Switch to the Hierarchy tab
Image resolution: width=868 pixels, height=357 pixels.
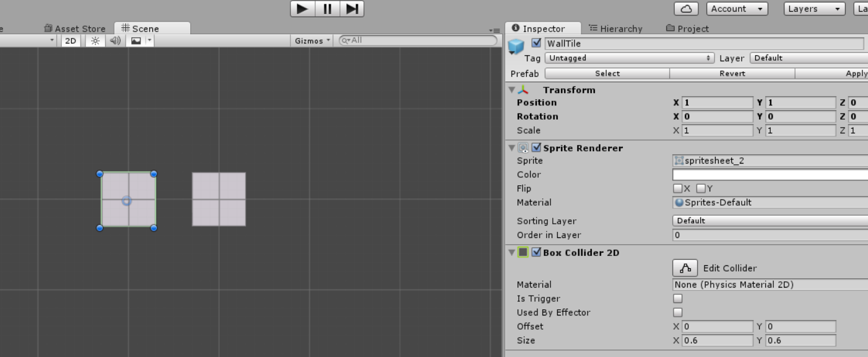pyautogui.click(x=619, y=29)
